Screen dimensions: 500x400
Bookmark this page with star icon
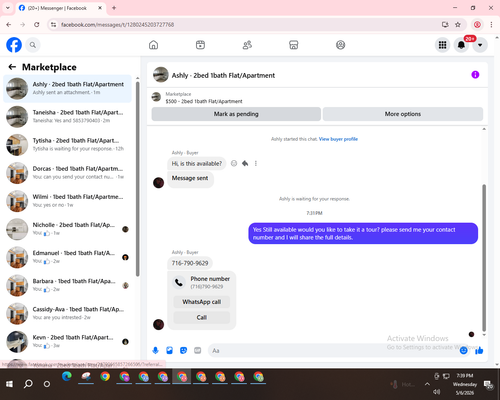click(x=458, y=25)
